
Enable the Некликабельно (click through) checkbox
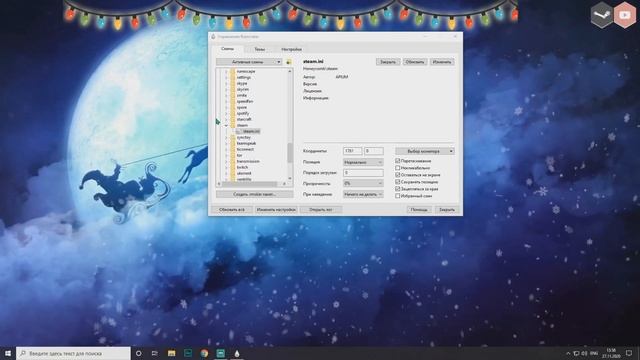(x=398, y=168)
